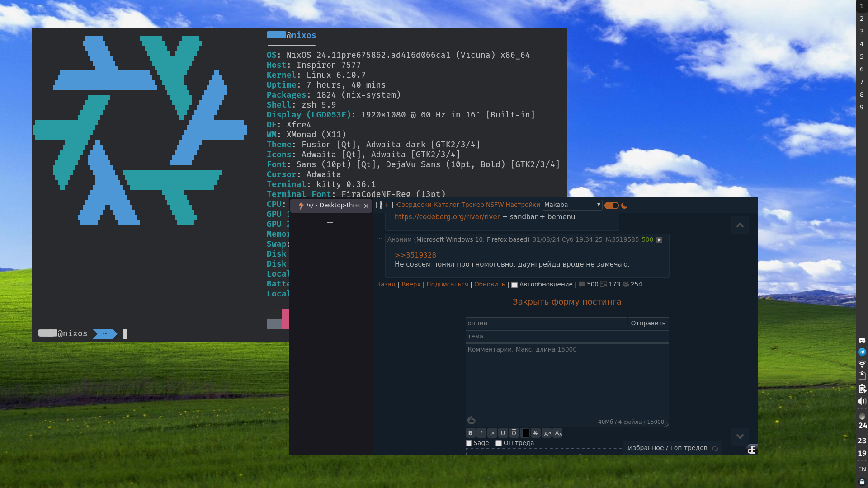Click the lock screen icon in side panel
Image resolution: width=868 pixels, height=488 pixels.
coord(862,482)
